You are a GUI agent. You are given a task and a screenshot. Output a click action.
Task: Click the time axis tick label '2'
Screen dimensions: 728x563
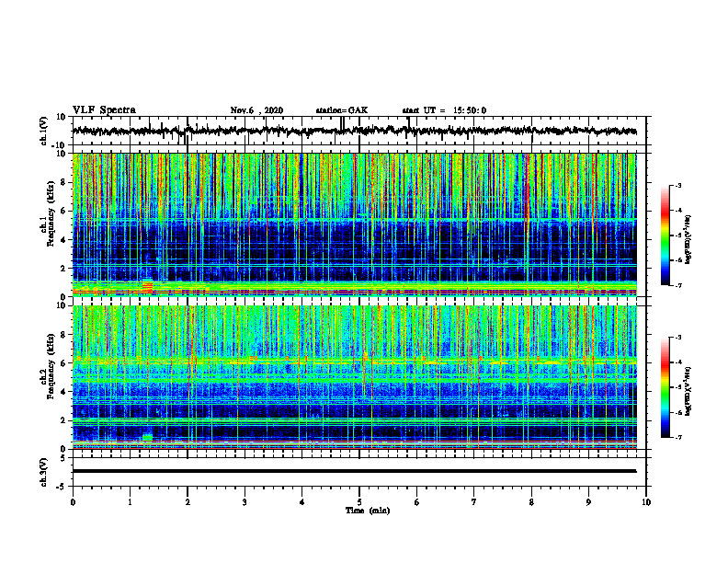click(188, 502)
